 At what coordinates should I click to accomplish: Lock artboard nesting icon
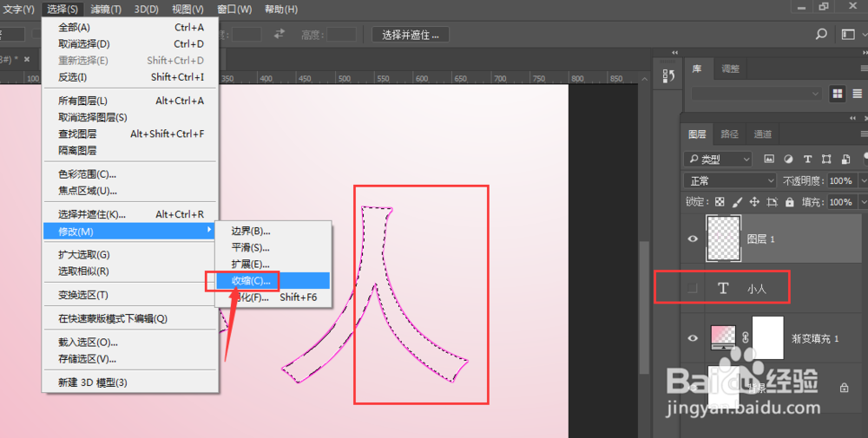(773, 202)
